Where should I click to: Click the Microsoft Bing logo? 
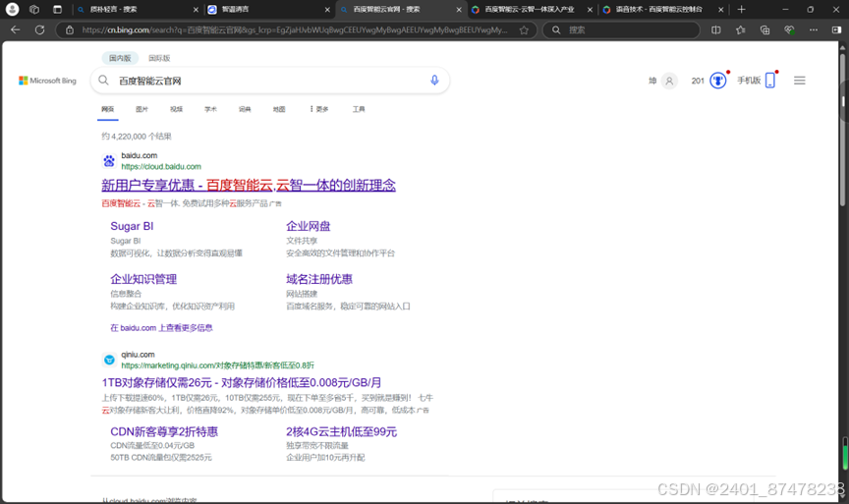[x=47, y=81]
